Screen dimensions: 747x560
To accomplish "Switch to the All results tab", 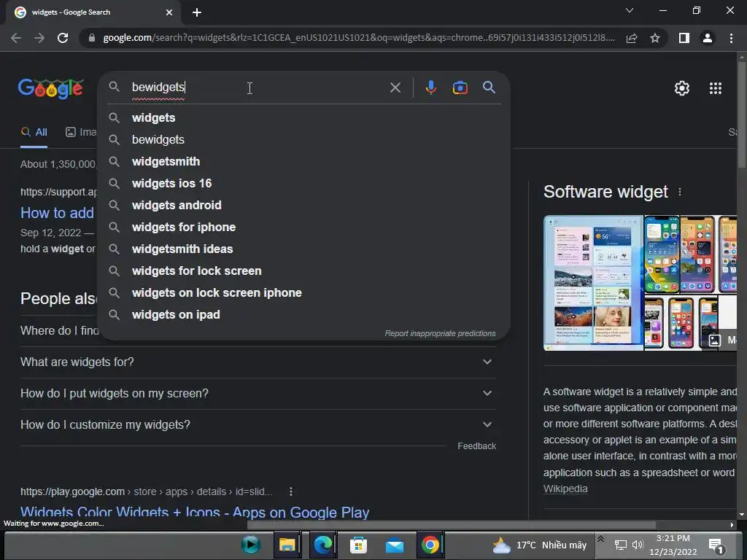I will coord(34,132).
